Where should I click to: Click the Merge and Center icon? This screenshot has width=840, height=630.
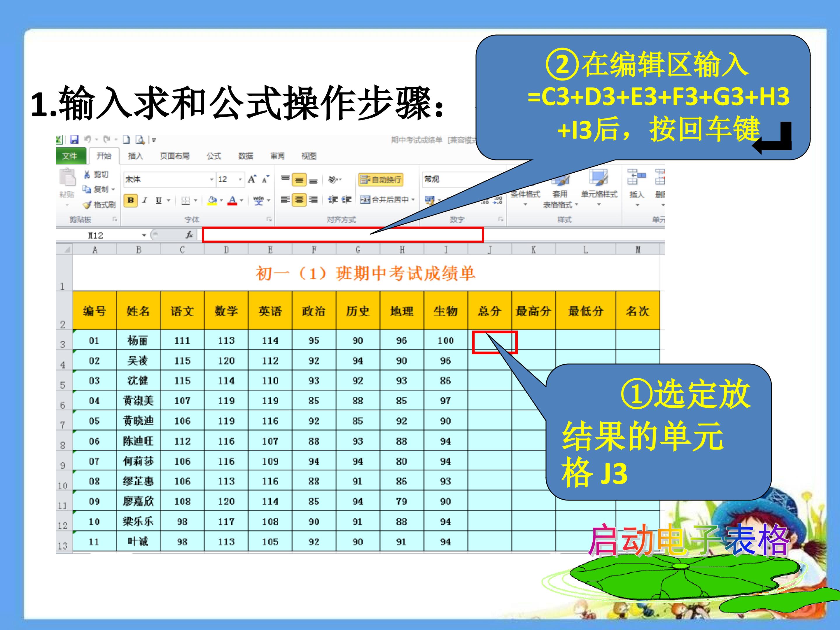(365, 200)
